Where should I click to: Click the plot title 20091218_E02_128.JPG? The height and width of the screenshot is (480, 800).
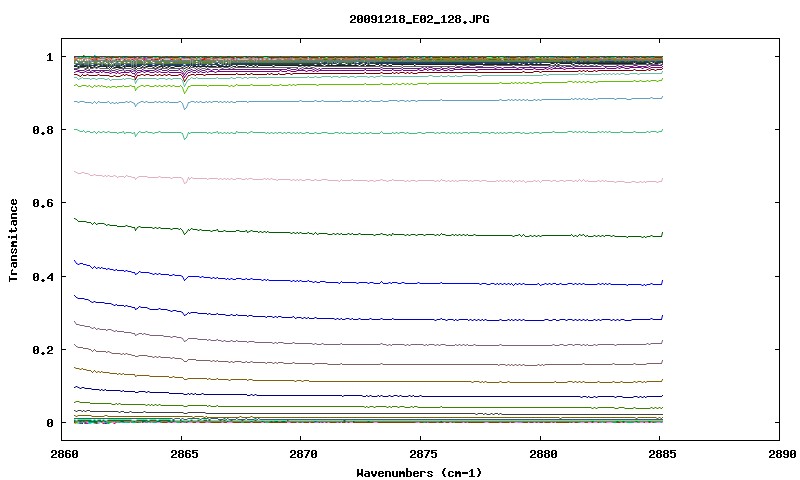pyautogui.click(x=419, y=19)
